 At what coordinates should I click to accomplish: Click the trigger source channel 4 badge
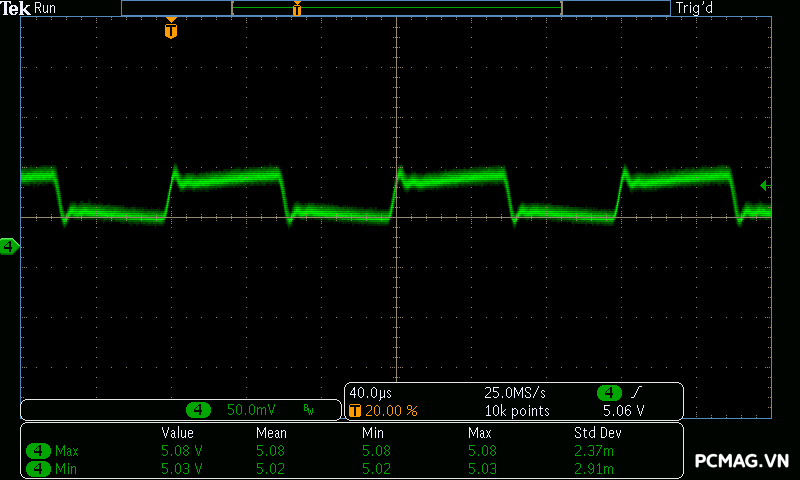pos(609,393)
